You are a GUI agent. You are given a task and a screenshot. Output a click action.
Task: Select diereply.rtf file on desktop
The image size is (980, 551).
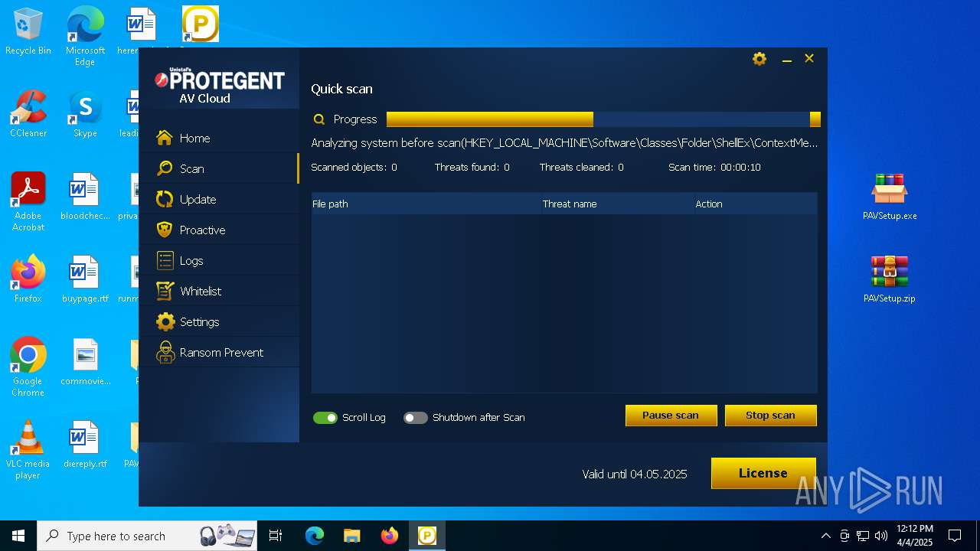coord(85,445)
